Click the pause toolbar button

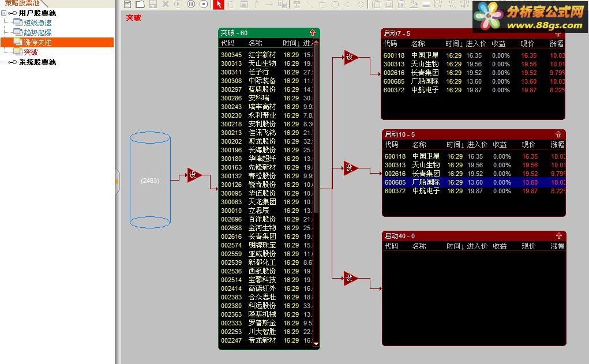tap(191, 4)
